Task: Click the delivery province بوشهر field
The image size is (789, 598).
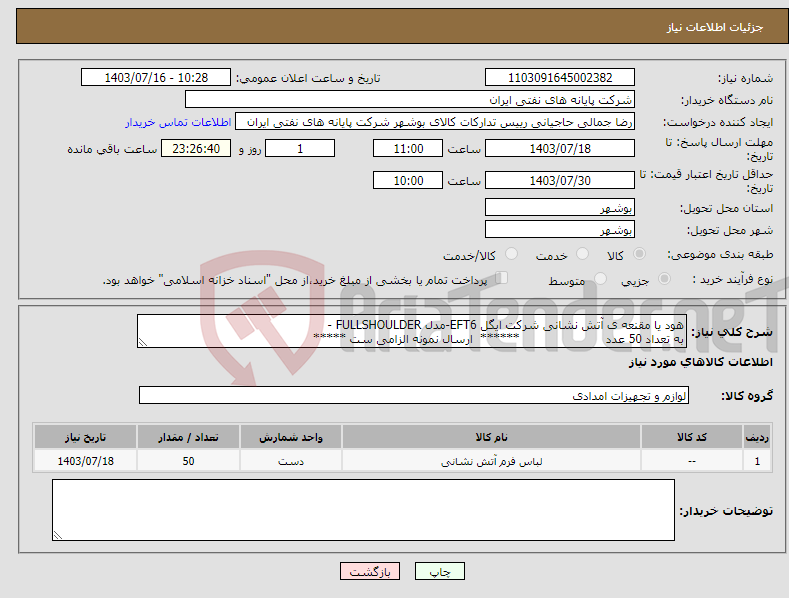Action: (560, 207)
